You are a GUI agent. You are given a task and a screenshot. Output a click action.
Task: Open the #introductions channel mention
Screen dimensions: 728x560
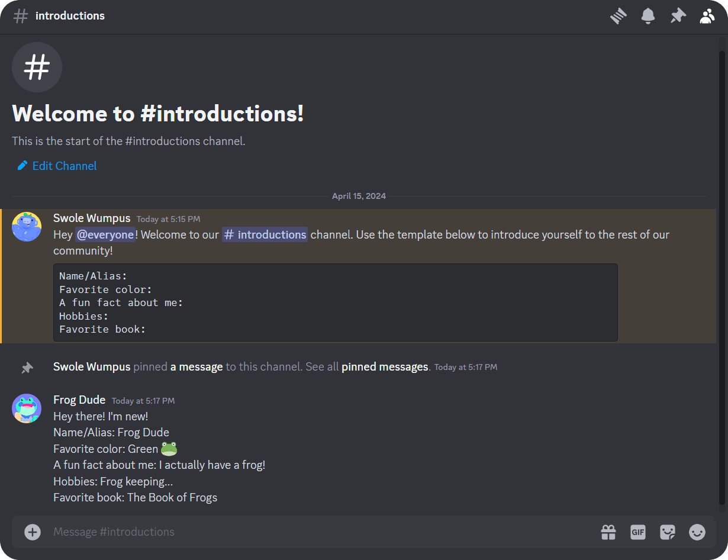click(265, 234)
